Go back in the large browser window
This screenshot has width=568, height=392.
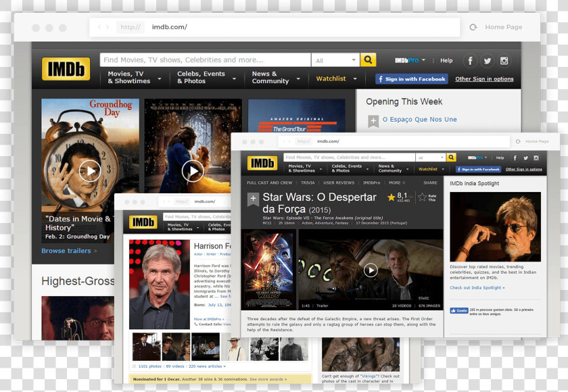coord(99,27)
